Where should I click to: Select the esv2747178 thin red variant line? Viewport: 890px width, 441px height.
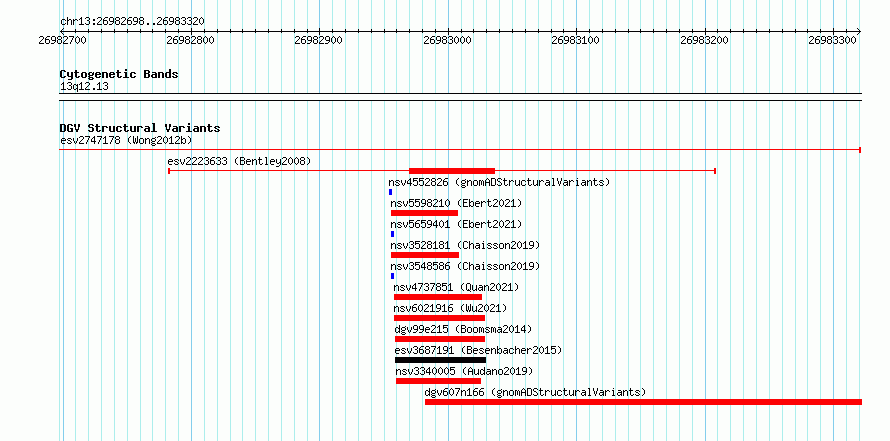point(460,150)
